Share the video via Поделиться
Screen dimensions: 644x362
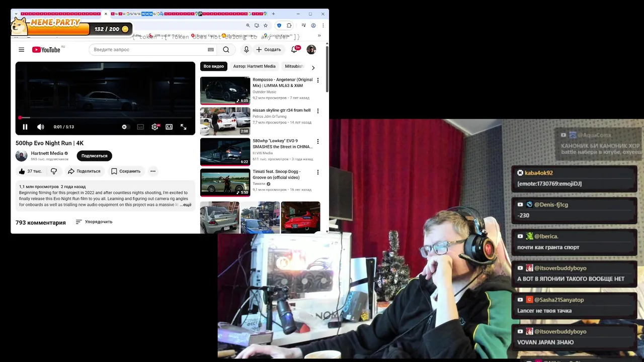(x=84, y=171)
